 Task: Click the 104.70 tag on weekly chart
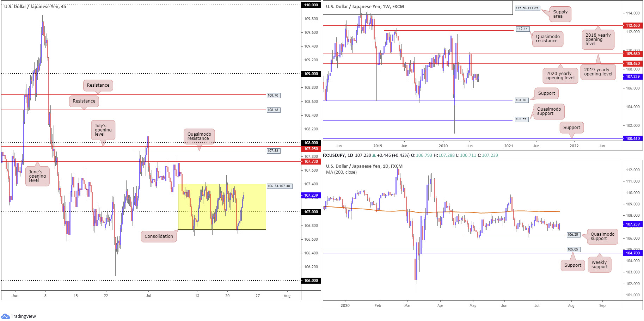click(521, 100)
